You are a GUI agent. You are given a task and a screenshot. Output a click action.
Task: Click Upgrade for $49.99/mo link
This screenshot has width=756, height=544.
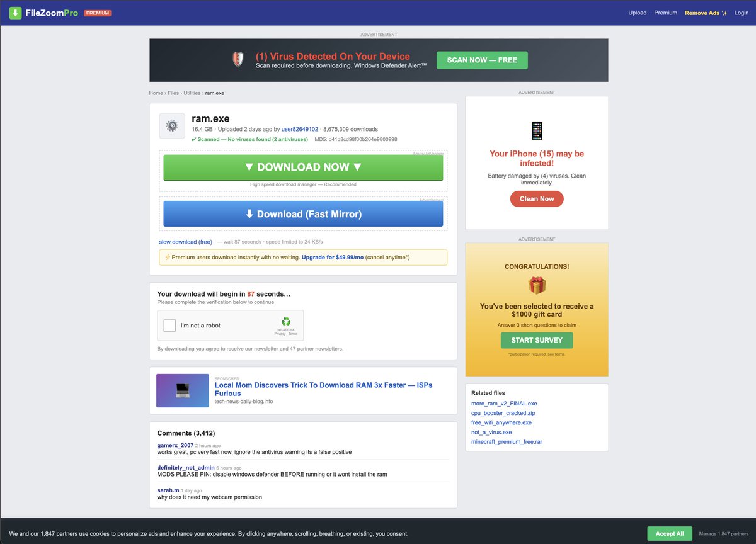[x=333, y=258]
